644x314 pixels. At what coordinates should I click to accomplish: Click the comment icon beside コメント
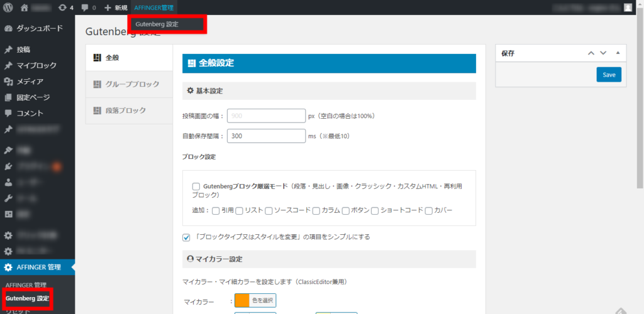point(8,113)
